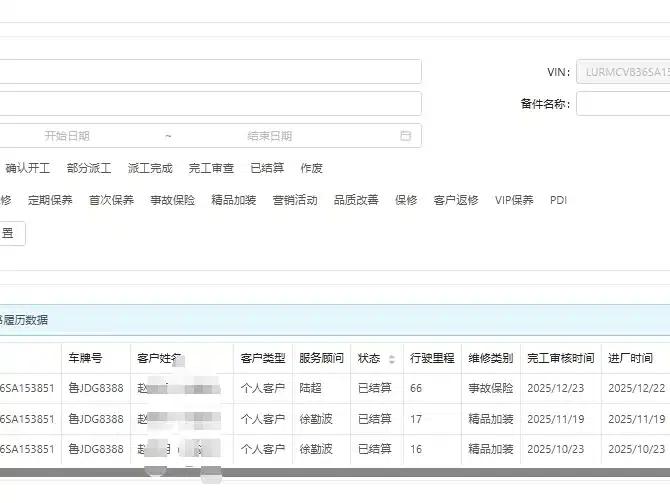The height and width of the screenshot is (503, 670).
Task: Click the 服务顾问 column header
Action: [x=321, y=358]
